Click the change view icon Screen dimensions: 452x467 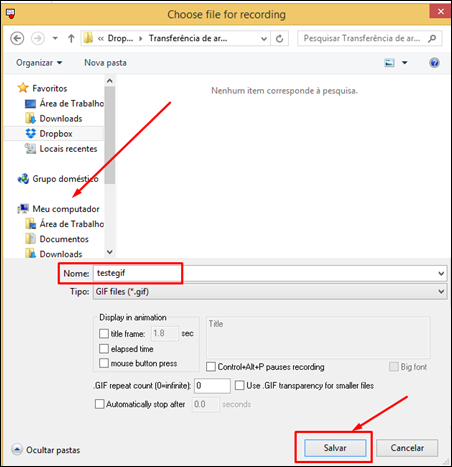click(389, 63)
